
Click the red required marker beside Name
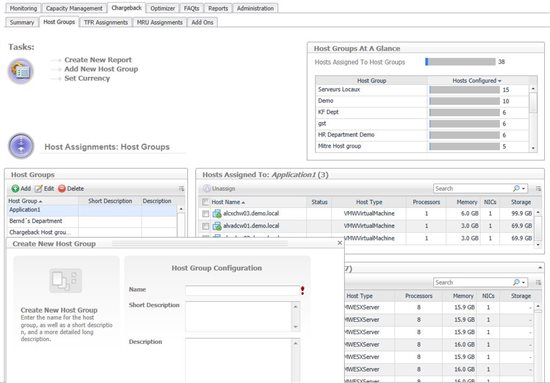coord(302,290)
